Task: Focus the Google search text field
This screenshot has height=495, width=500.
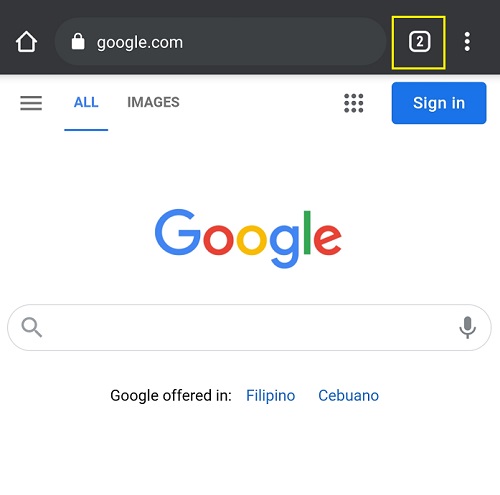Action: pos(249,327)
